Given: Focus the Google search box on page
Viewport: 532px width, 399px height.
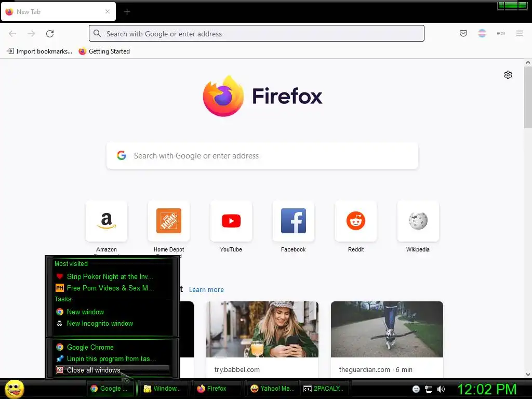Looking at the screenshot, I should (262, 156).
